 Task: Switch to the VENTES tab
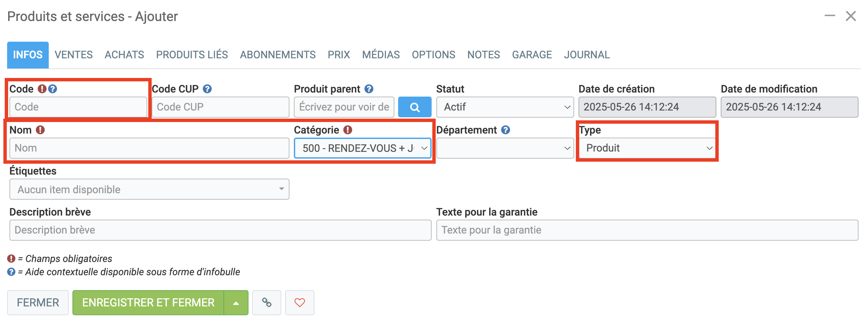(x=73, y=55)
